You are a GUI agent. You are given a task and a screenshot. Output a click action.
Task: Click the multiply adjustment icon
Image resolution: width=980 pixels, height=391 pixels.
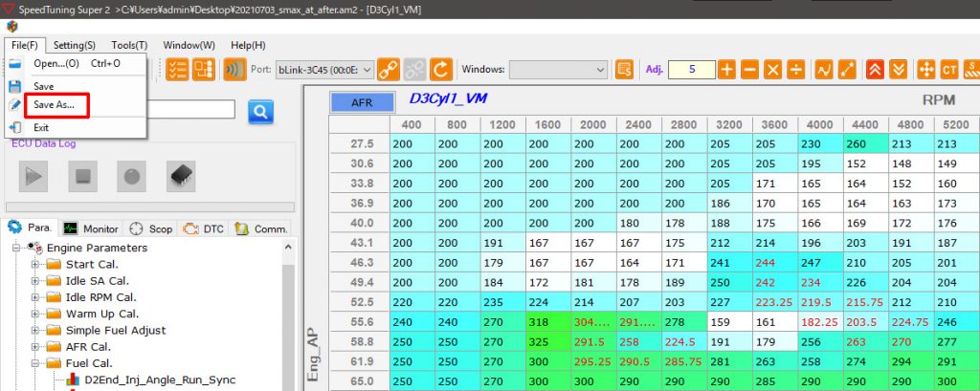[x=772, y=70]
